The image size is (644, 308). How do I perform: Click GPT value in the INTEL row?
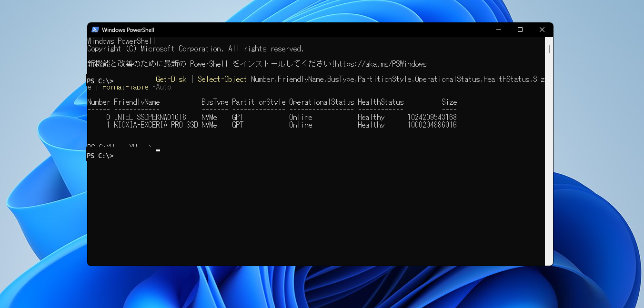pyautogui.click(x=238, y=117)
